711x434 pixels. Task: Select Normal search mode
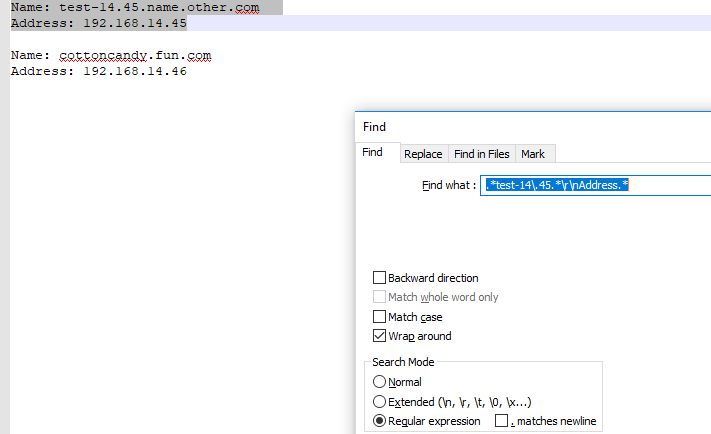pyautogui.click(x=379, y=382)
